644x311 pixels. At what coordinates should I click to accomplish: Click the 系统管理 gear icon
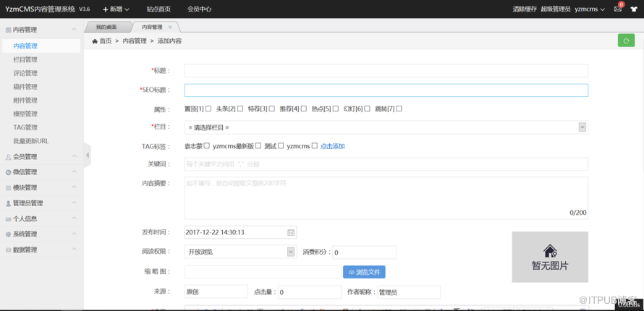pyautogui.click(x=8, y=234)
